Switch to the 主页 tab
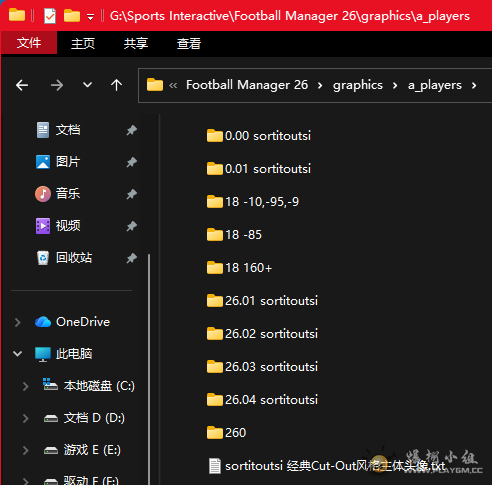The width and height of the screenshot is (492, 485). click(x=83, y=43)
